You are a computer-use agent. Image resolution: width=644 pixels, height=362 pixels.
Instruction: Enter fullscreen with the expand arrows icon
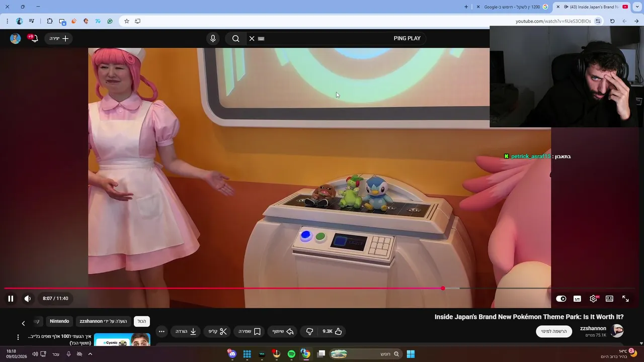click(625, 299)
